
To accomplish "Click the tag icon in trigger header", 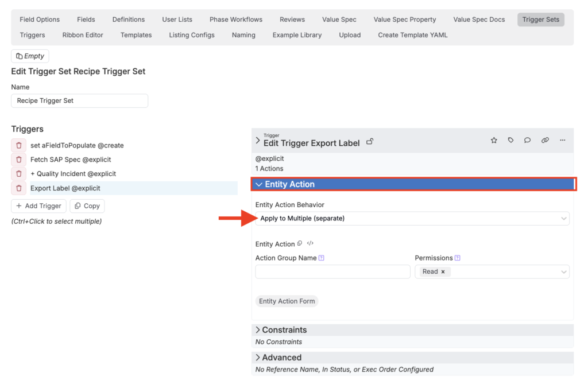I will click(x=510, y=140).
